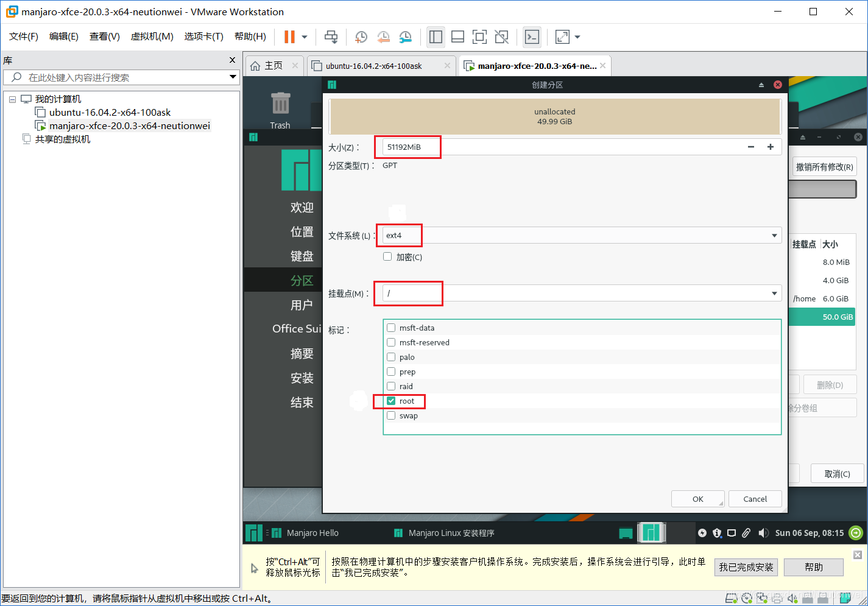Click the green session logout icon
This screenshot has height=606, width=868.
[x=856, y=533]
